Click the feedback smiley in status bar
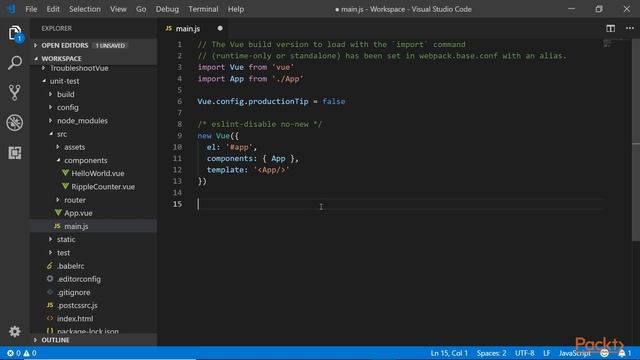Viewport: 640px width, 360px height. [604, 353]
